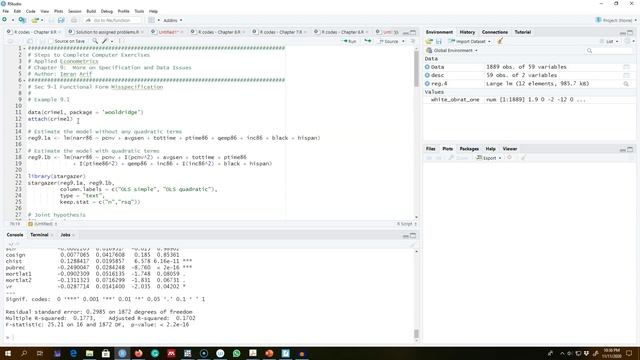Click the Print icon in main toolbar
Viewport: 640px width, 360px height.
coord(74,20)
